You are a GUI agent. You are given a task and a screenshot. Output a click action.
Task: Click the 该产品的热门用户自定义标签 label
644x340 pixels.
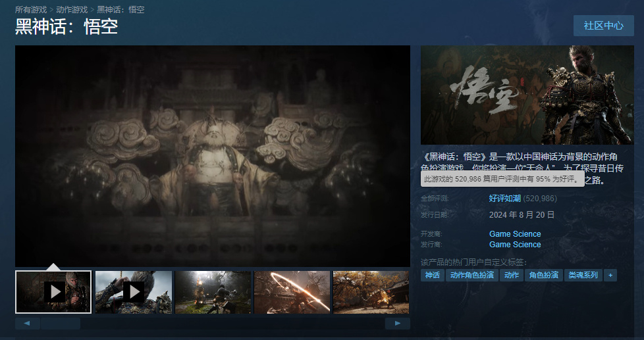click(x=473, y=262)
